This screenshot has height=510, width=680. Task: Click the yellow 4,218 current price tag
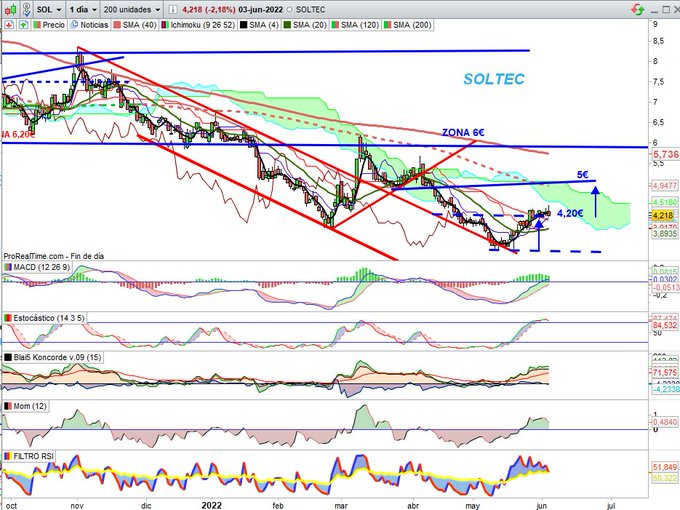663,215
